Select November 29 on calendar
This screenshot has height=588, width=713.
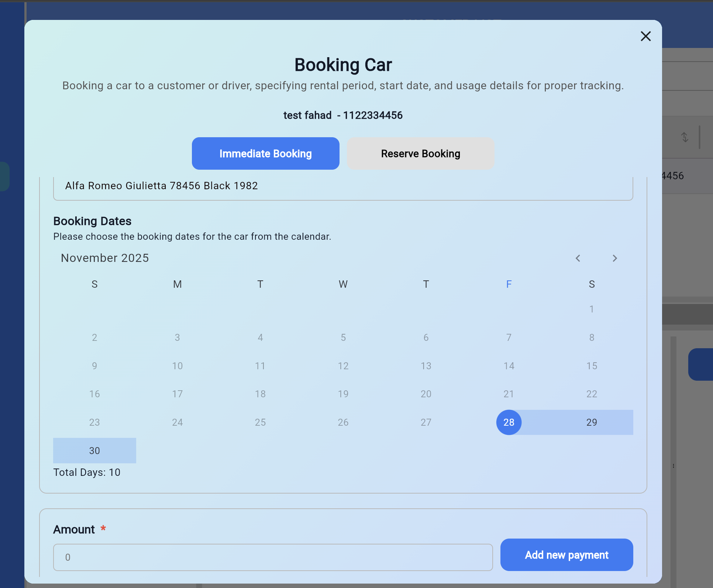[592, 422]
